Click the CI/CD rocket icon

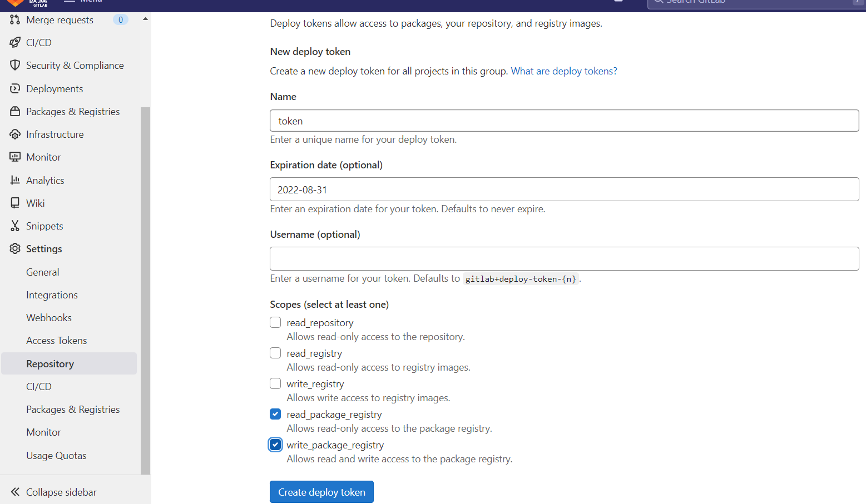(15, 42)
